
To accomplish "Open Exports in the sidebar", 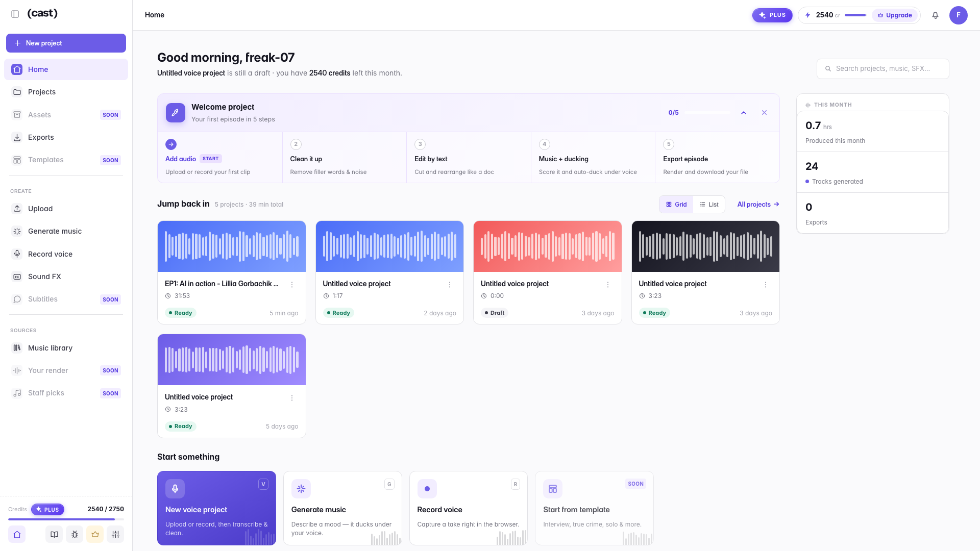I will point(66,137).
